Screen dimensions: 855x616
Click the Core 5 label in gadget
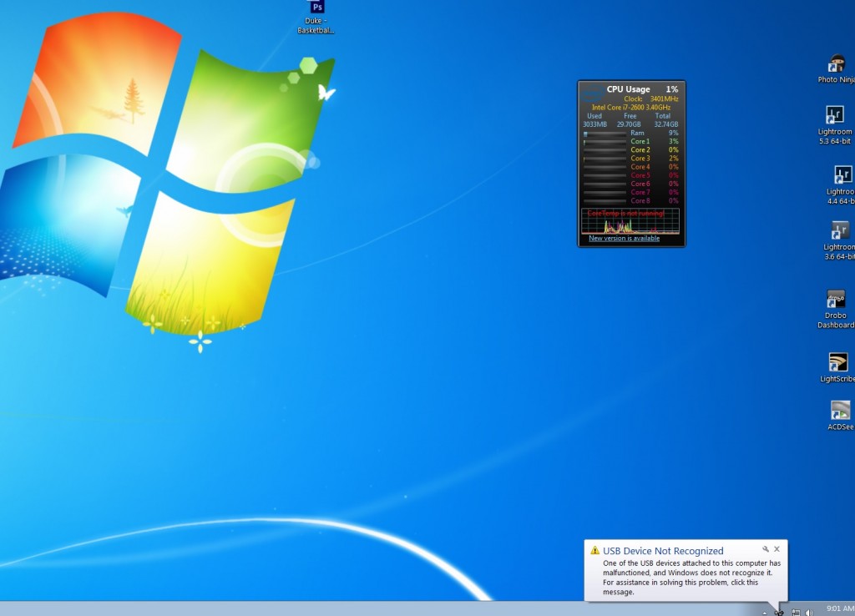(x=640, y=175)
